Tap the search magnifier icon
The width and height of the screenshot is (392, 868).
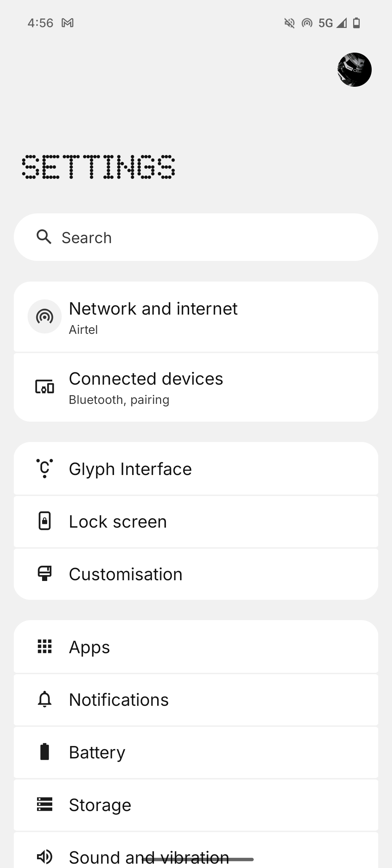44,237
